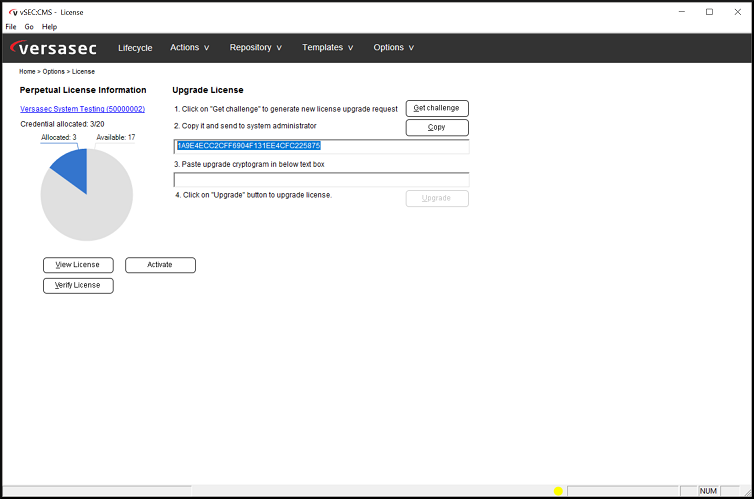
Task: Minimize the vSEC:CMS window
Action: [682, 12]
